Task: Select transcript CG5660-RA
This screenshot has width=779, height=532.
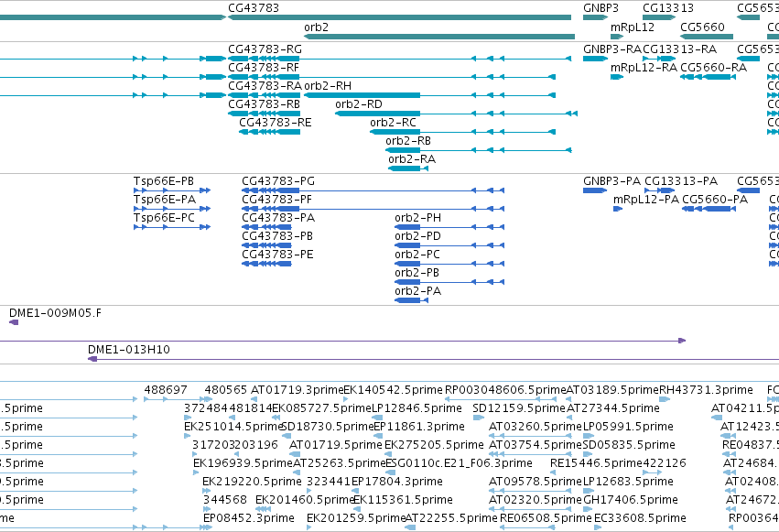Action: tap(713, 68)
